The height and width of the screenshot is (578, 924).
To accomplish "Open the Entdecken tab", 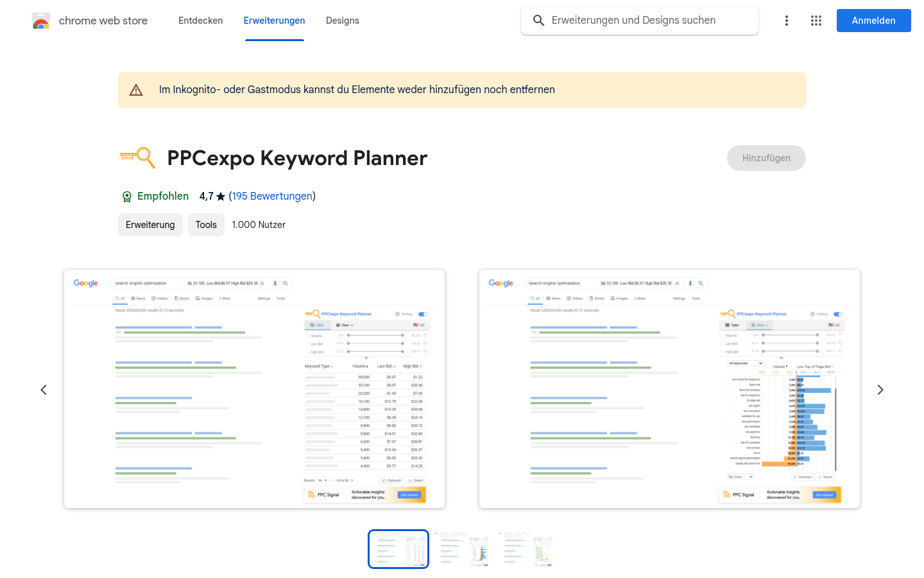I will pos(201,21).
